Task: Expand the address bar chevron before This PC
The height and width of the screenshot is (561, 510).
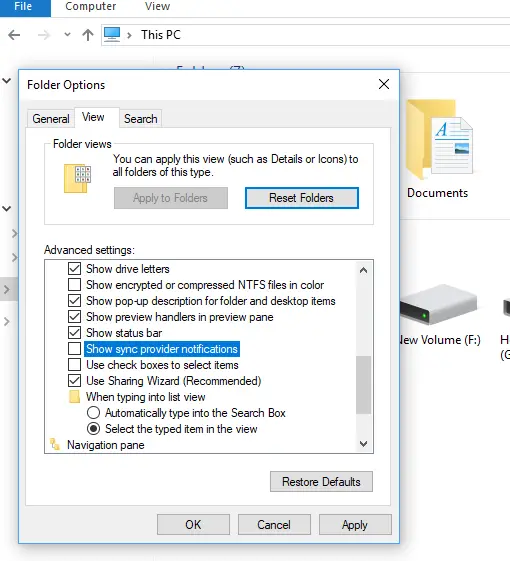Action: click(x=129, y=35)
